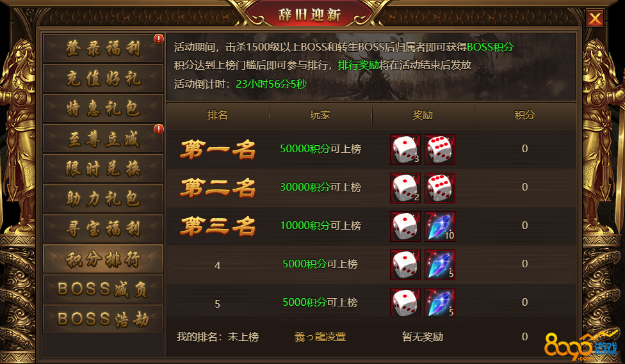The width and height of the screenshot is (625, 364).
Task: Switch to 寻宝福利 tab
Action: (x=103, y=228)
